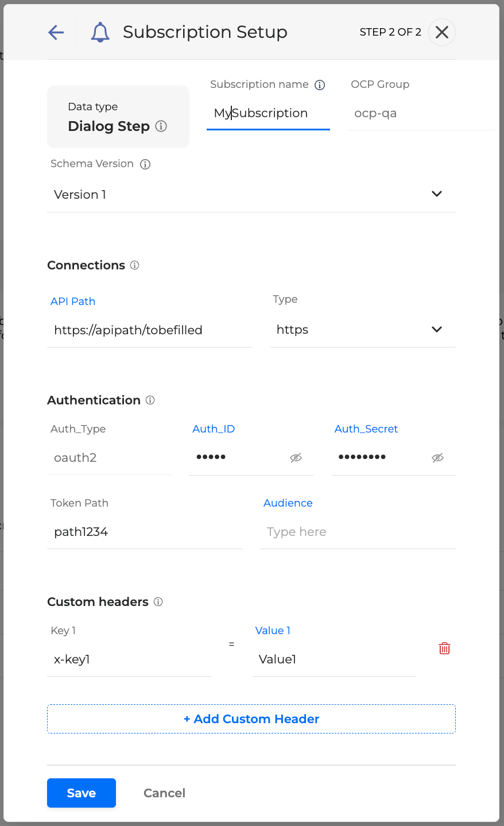Click the bell notification icon

point(100,32)
